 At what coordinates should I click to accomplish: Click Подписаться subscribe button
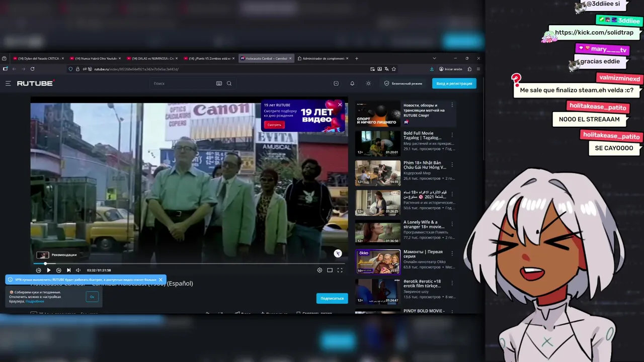pos(332,298)
